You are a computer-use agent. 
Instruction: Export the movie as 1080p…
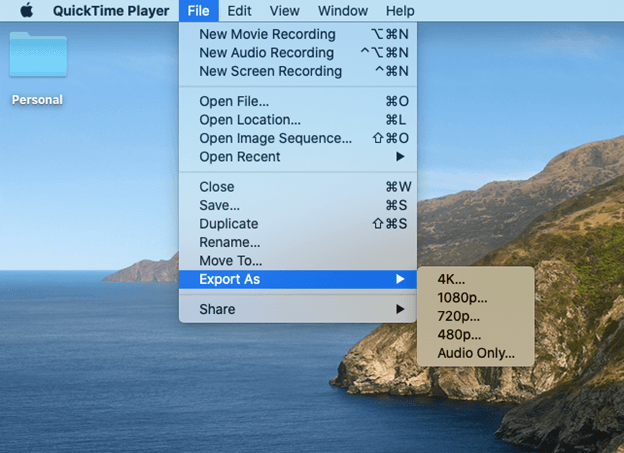click(x=476, y=298)
